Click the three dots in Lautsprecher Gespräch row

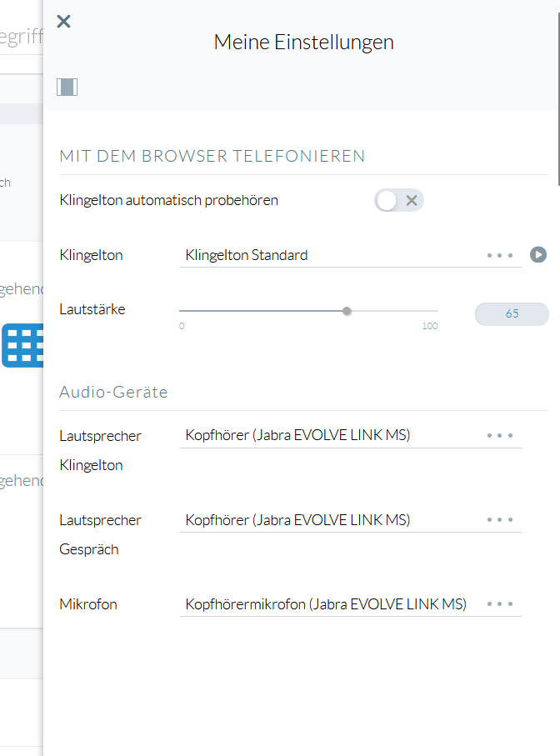500,520
